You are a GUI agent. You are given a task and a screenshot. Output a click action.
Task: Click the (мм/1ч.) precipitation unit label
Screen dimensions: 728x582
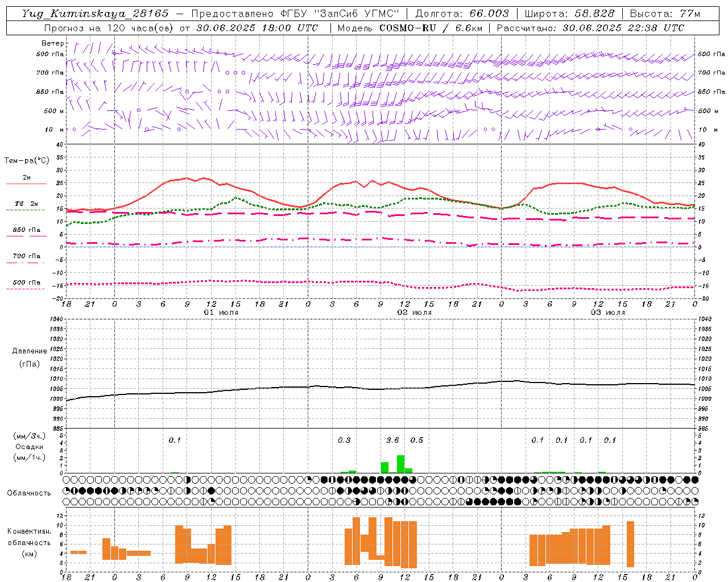[29, 458]
